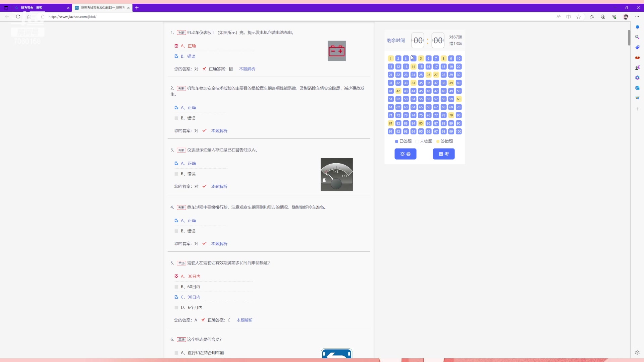Add a sidebar app with the plus icon

tap(637, 109)
